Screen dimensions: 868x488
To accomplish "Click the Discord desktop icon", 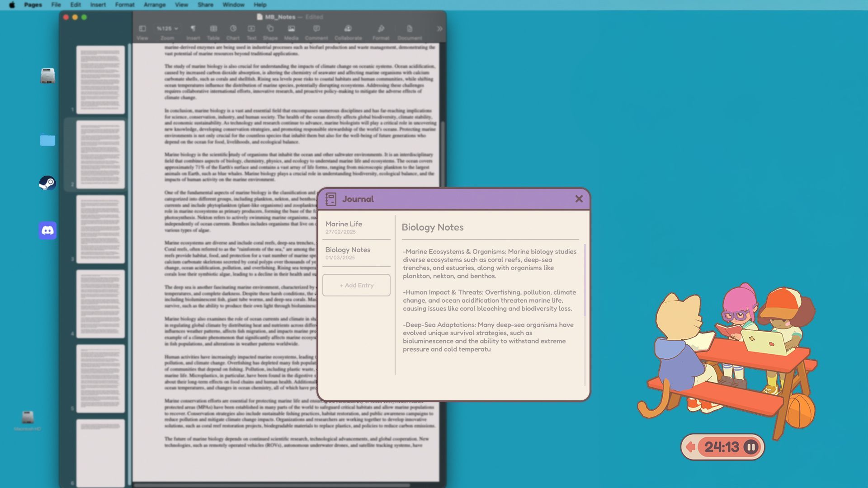I will point(47,230).
